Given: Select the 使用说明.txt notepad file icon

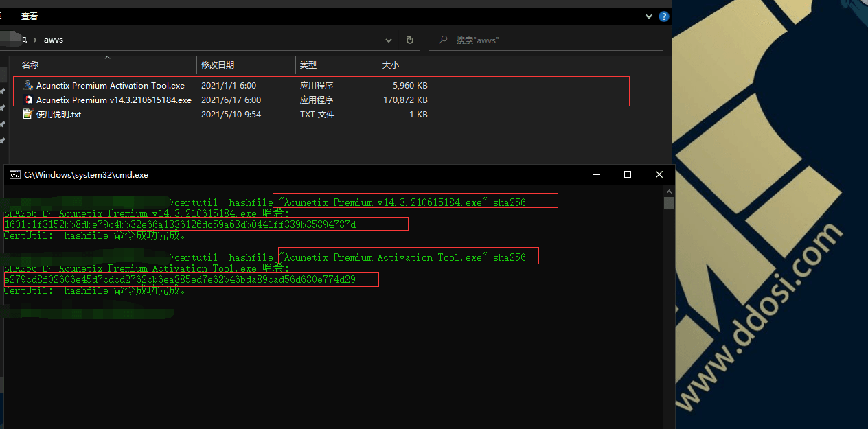Looking at the screenshot, I should (28, 115).
